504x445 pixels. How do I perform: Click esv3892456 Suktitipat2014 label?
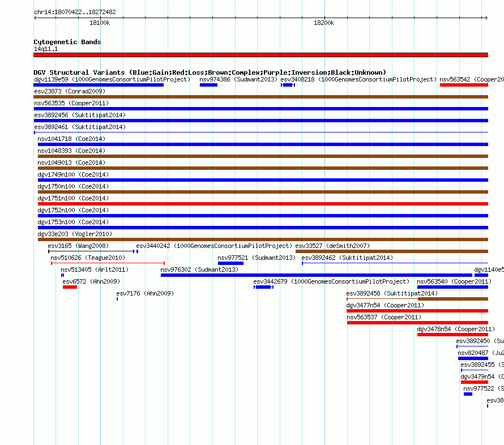pyautogui.click(x=80, y=115)
